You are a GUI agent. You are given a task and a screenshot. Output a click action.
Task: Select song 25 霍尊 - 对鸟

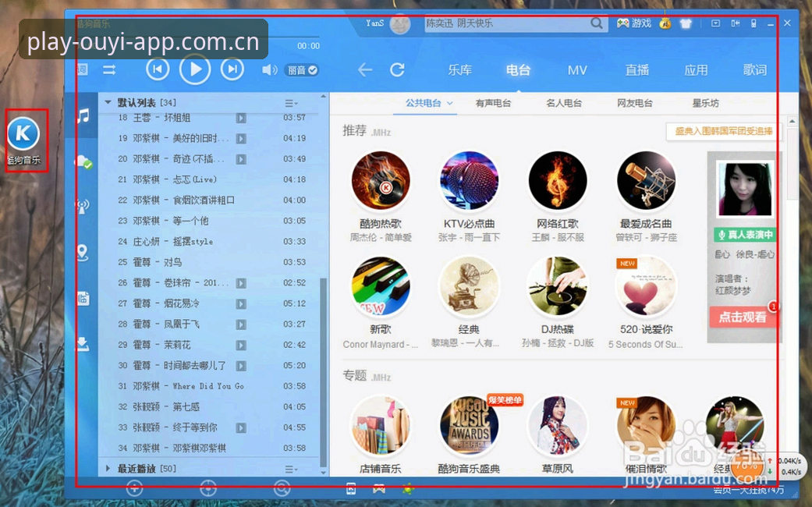coord(212,262)
